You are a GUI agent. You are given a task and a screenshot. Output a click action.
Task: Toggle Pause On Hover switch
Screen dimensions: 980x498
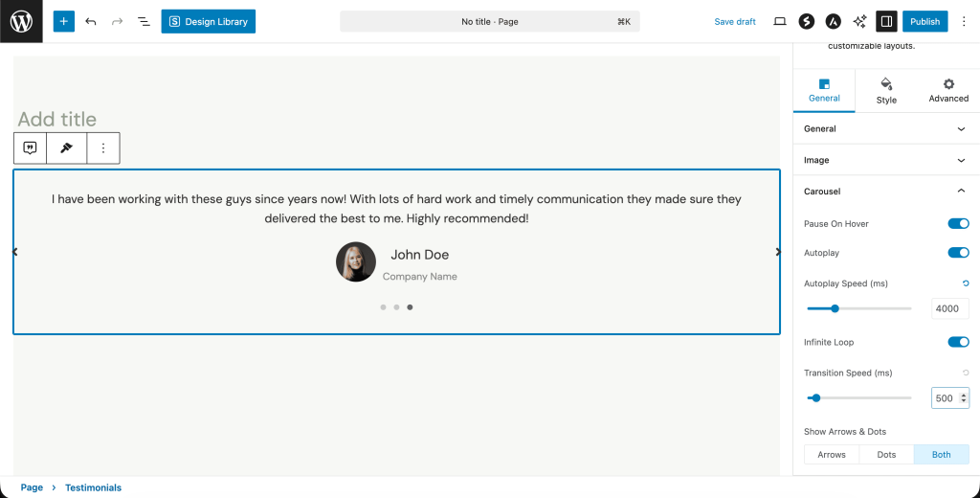click(x=958, y=223)
